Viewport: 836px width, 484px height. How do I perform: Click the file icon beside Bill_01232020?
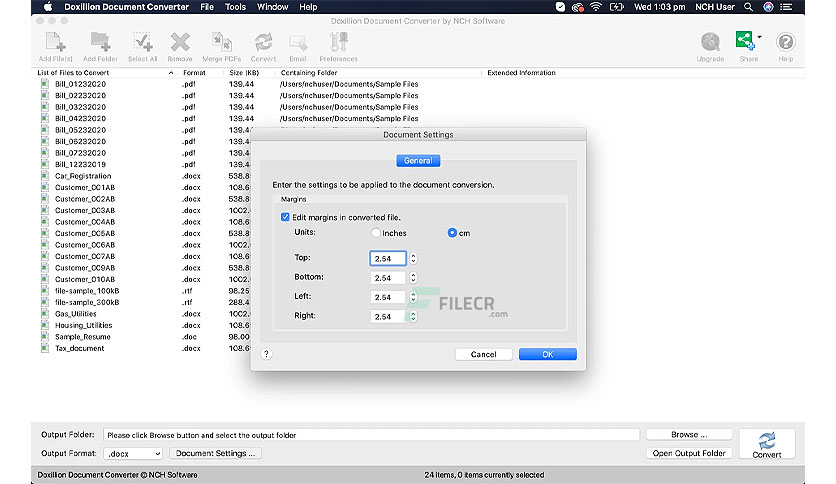tap(45, 84)
